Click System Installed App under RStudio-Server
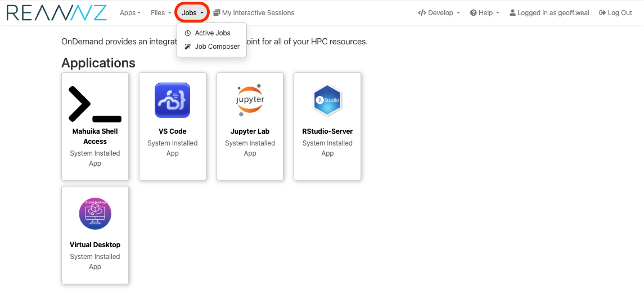This screenshot has height=291, width=644. tap(327, 148)
